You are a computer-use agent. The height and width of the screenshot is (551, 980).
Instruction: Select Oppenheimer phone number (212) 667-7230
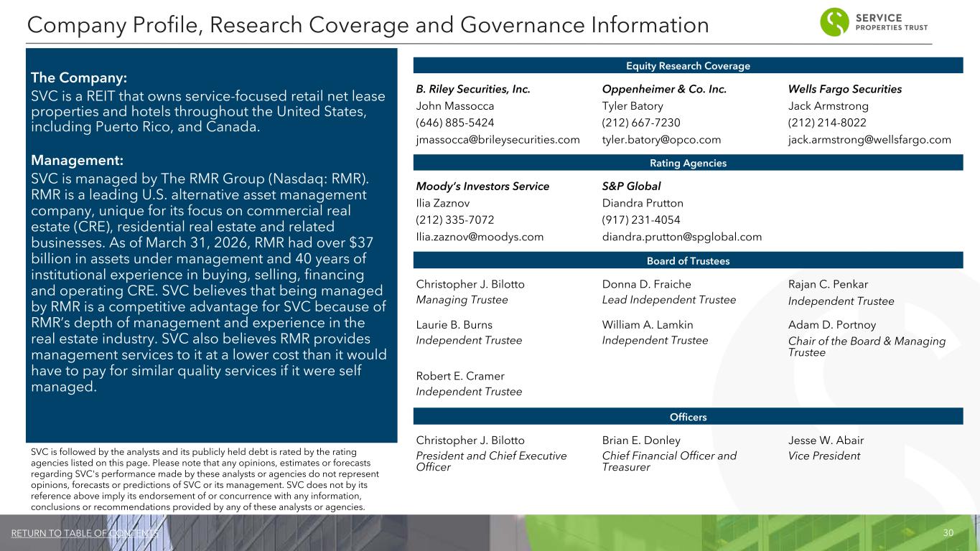click(641, 123)
